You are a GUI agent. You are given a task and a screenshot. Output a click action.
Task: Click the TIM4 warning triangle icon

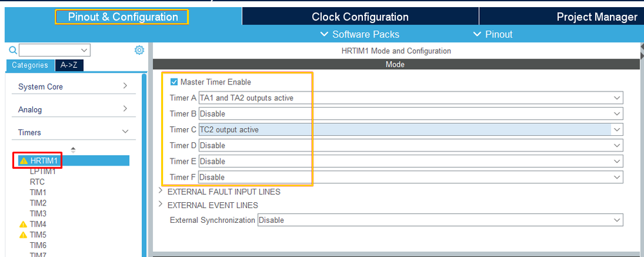tap(23, 224)
